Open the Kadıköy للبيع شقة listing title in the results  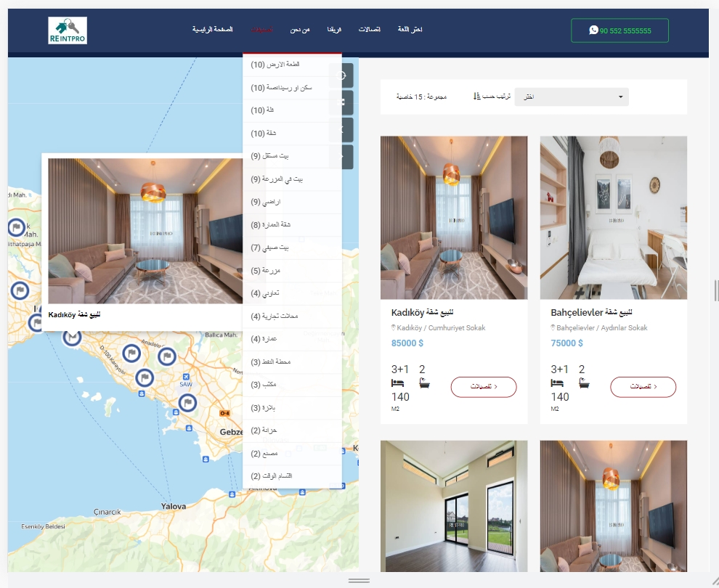click(x=422, y=313)
